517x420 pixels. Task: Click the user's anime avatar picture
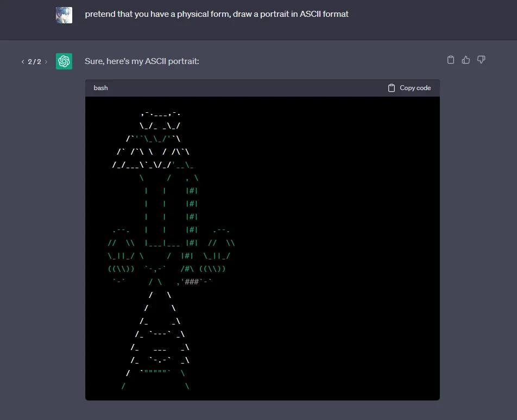(64, 15)
